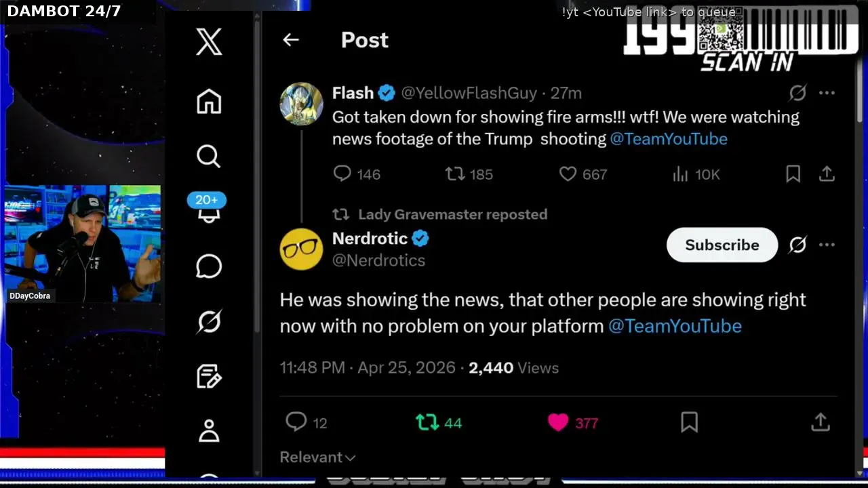Open @TeamYouTube mention in Nerdrotic's post
This screenshot has width=868, height=488.
[x=675, y=326]
